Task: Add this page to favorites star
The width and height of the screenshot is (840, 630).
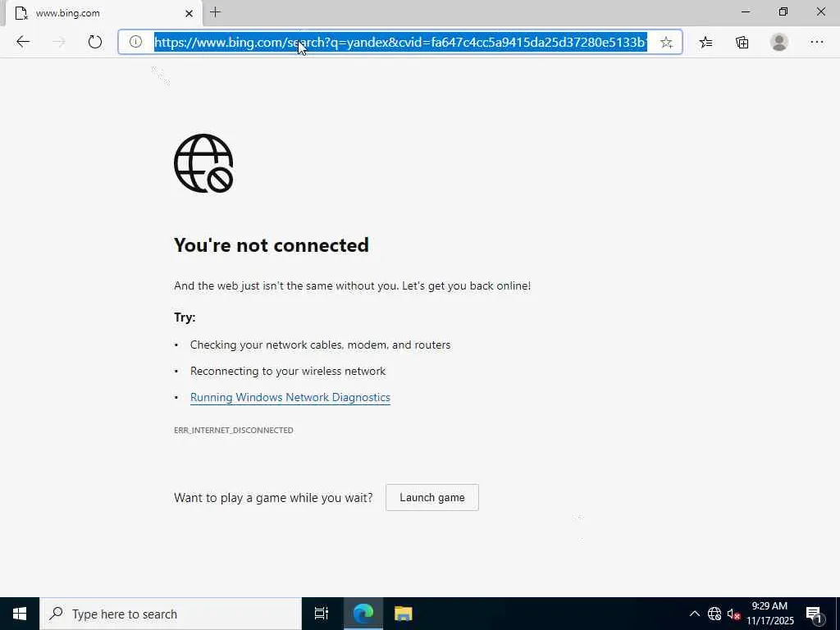Action: pyautogui.click(x=666, y=43)
